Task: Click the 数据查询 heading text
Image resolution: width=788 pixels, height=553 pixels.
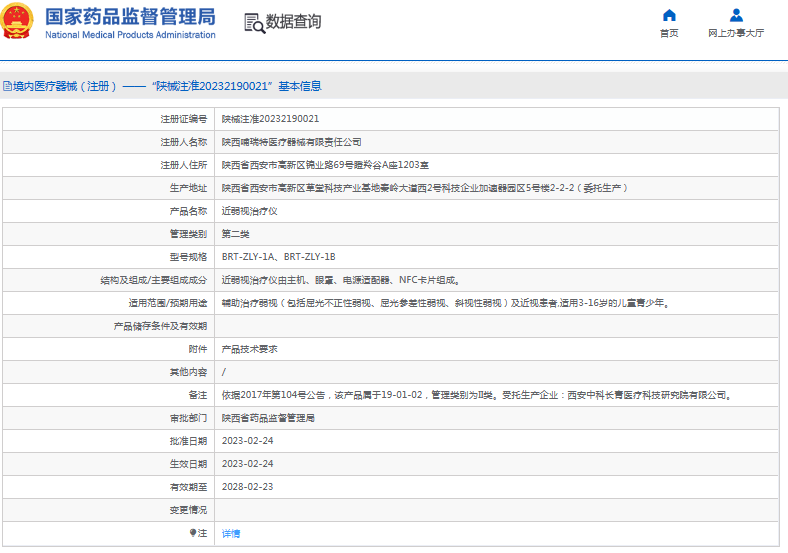Action: pos(293,22)
